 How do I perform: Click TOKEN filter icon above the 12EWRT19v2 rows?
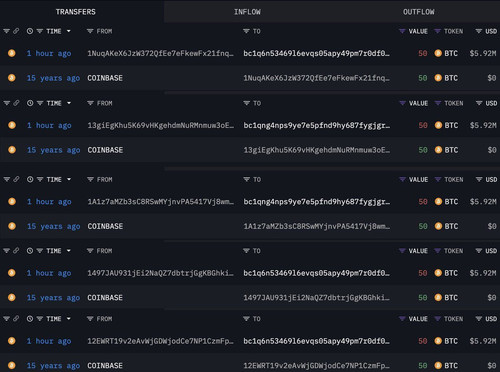(x=438, y=319)
